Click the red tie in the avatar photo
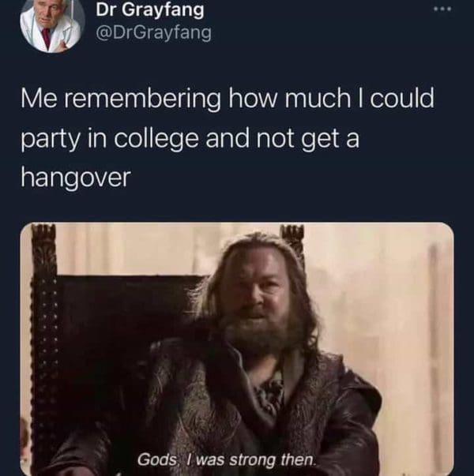Image resolution: width=474 pixels, height=476 pixels. click(46, 36)
